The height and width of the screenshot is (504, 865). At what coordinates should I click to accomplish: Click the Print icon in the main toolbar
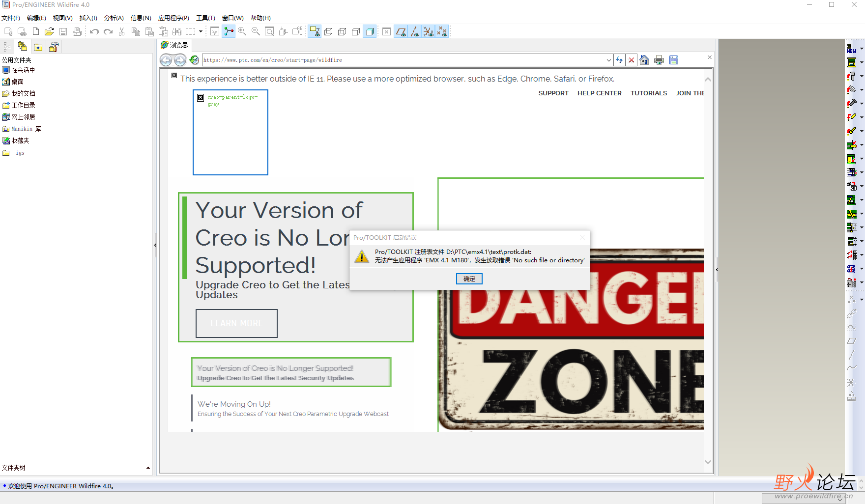tap(77, 31)
